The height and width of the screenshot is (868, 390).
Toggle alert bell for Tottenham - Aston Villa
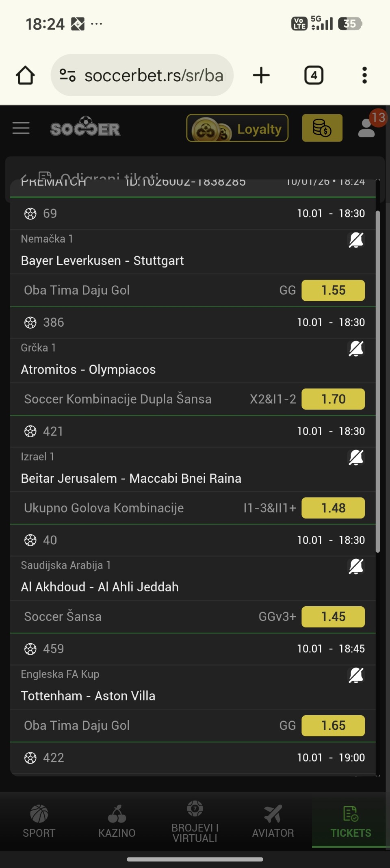(356, 675)
